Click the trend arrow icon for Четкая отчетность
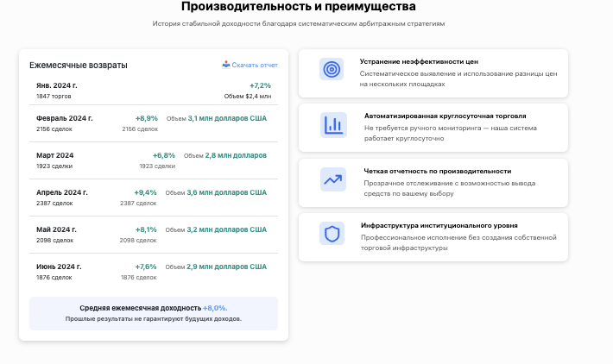Viewport: 613px width, 364px height. 333,179
